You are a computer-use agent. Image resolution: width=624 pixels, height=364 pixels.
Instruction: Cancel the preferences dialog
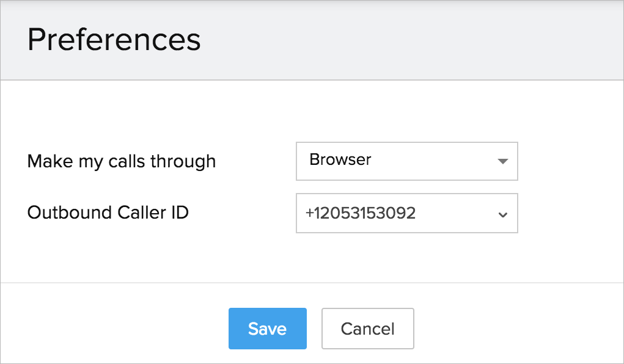[x=367, y=329]
